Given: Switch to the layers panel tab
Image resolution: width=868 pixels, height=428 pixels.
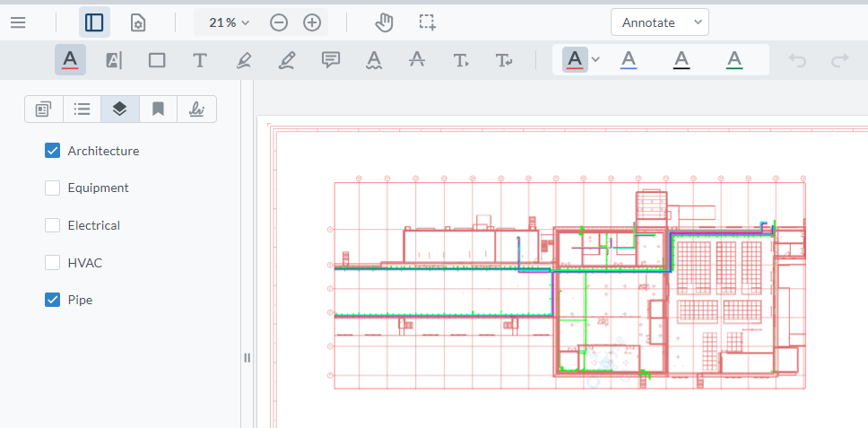Looking at the screenshot, I should coord(120,109).
